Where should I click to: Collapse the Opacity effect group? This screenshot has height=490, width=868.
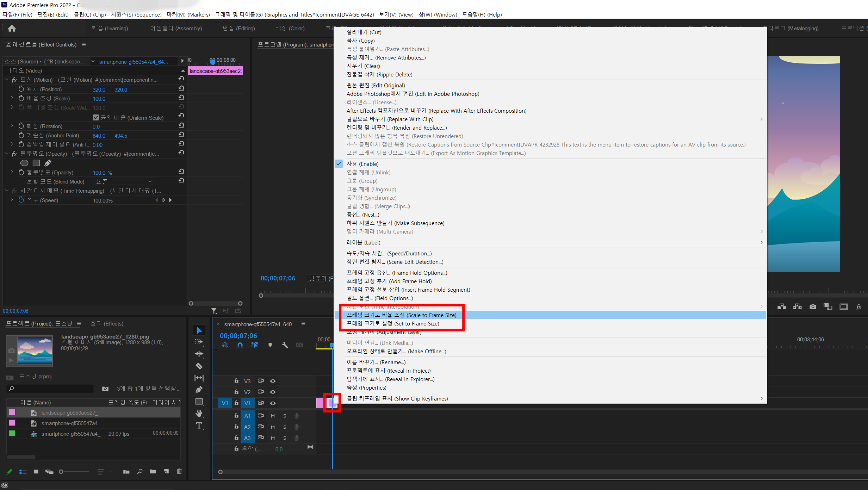point(6,154)
